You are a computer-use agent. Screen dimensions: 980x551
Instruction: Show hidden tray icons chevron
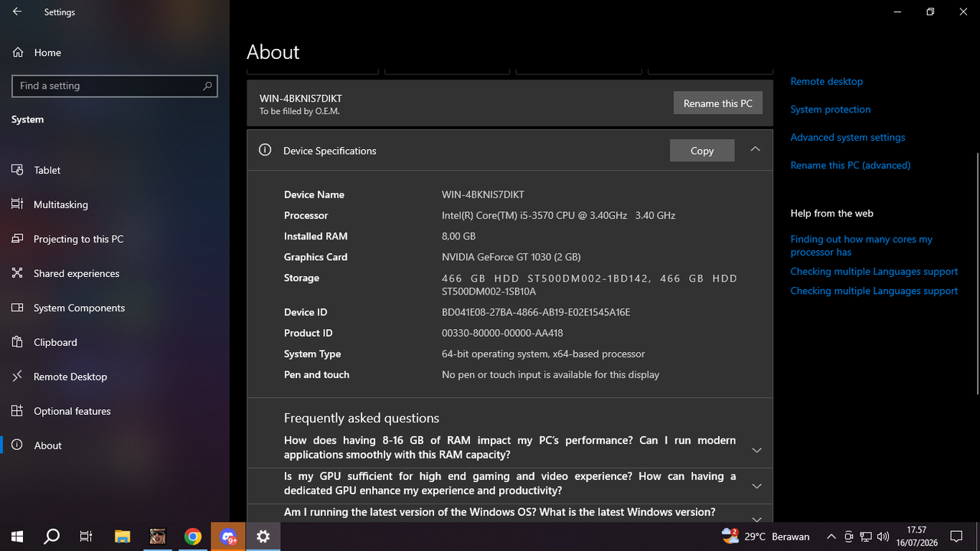click(831, 536)
